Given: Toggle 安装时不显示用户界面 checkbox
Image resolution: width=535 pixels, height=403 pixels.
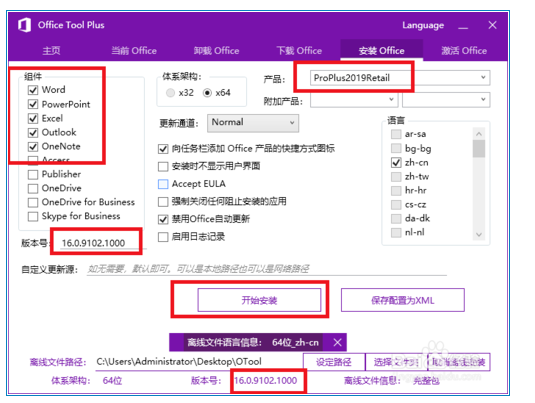Looking at the screenshot, I should (x=163, y=167).
